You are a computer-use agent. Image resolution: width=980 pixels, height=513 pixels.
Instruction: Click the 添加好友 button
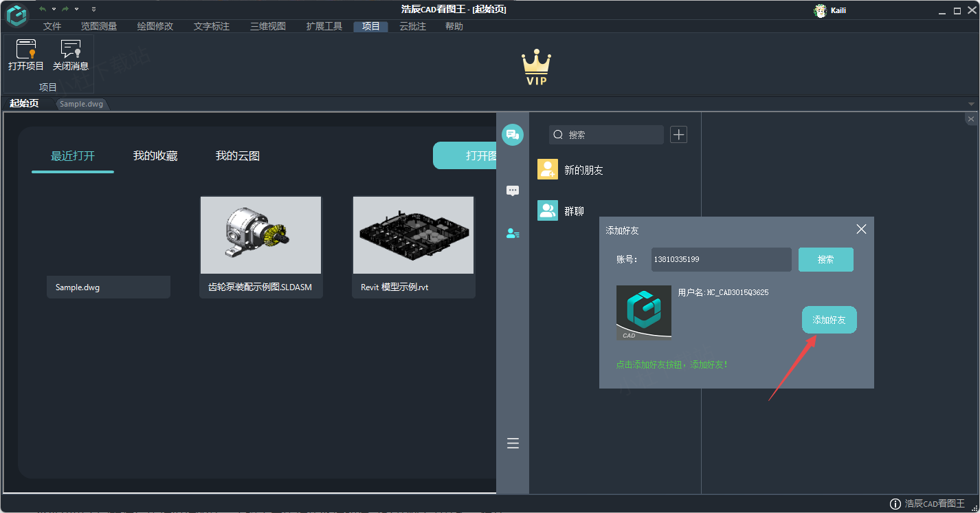pyautogui.click(x=829, y=320)
